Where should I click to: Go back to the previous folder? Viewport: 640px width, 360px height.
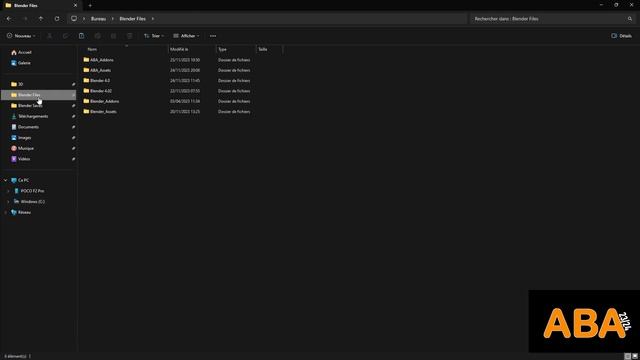point(9,19)
